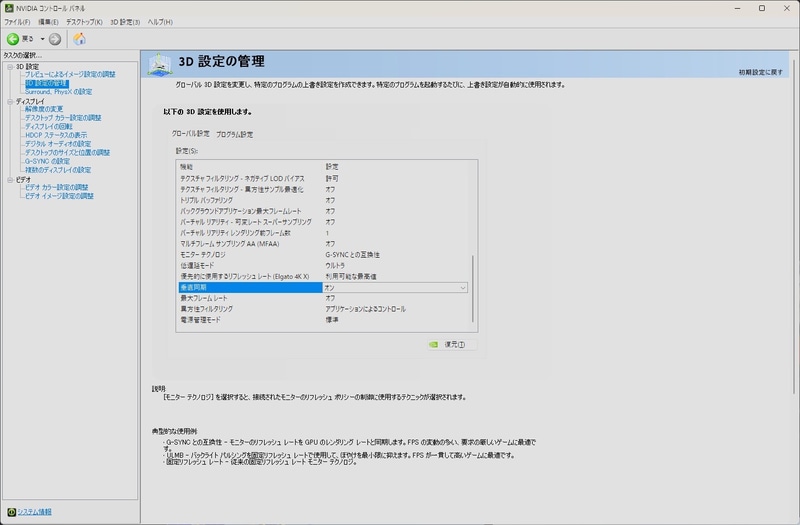This screenshot has width=800, height=525.
Task: Click ウルトラ value for 低遅延モード
Action: click(x=335, y=266)
